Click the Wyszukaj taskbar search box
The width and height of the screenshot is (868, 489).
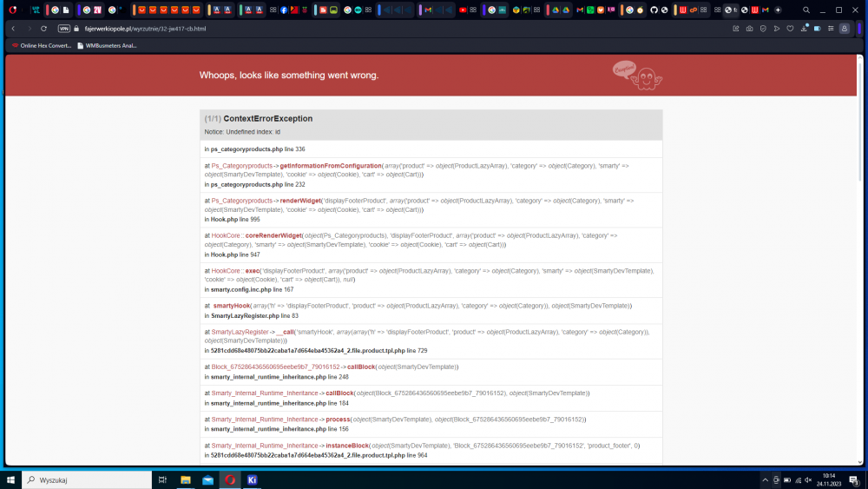[x=87, y=480]
